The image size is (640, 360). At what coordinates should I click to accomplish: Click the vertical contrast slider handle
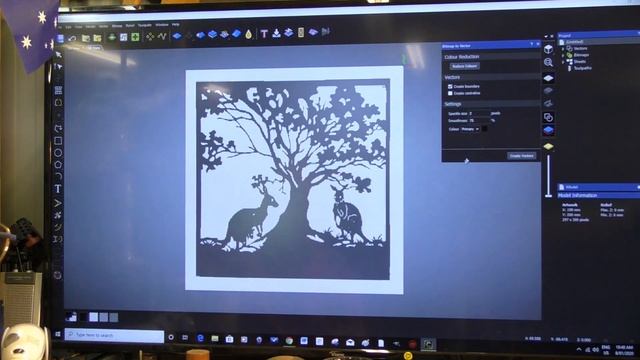pos(548,196)
